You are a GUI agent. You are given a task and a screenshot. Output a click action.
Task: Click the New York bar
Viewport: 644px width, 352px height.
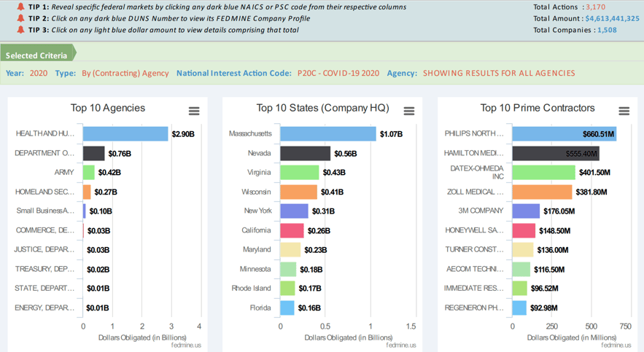pos(294,211)
